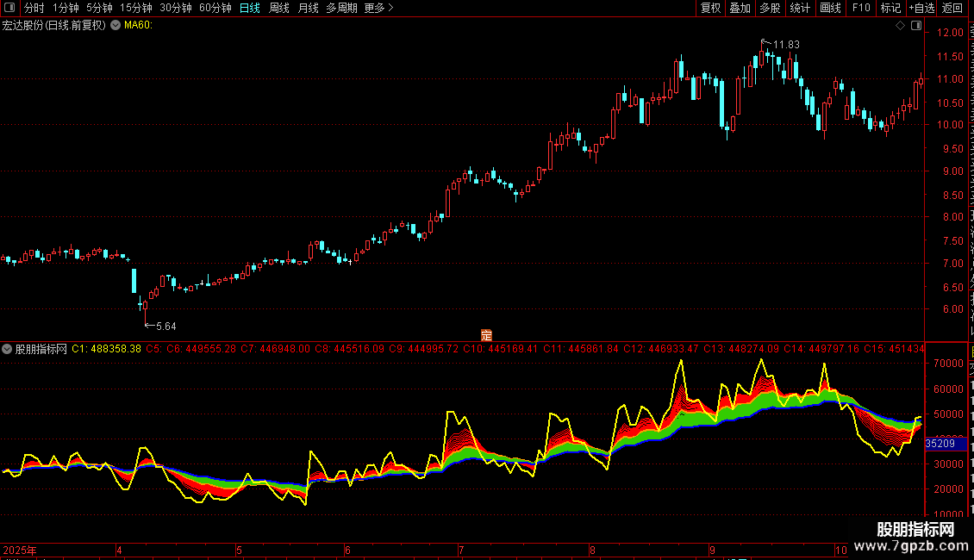Click month 7 on the time axis

tap(461, 550)
